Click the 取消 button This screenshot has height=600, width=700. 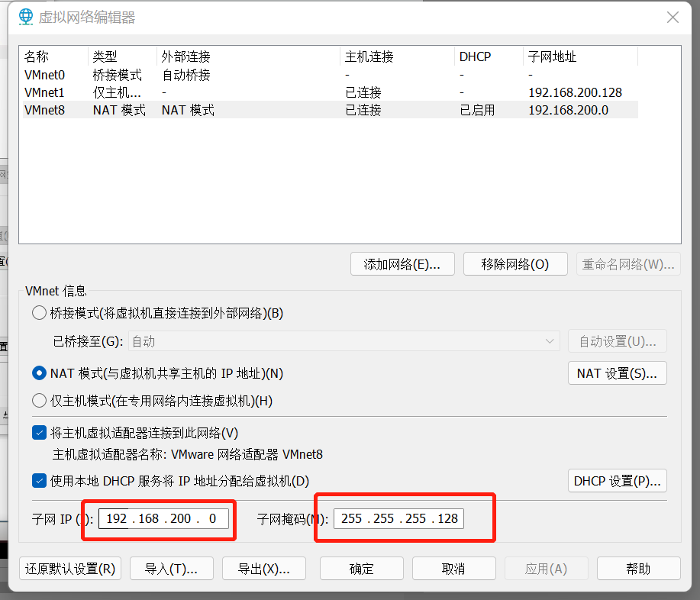point(454,569)
